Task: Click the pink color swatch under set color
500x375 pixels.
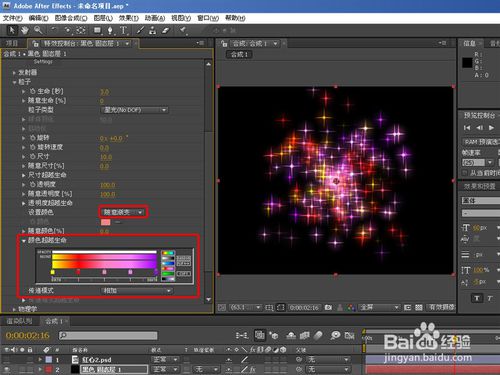Action: point(105,222)
